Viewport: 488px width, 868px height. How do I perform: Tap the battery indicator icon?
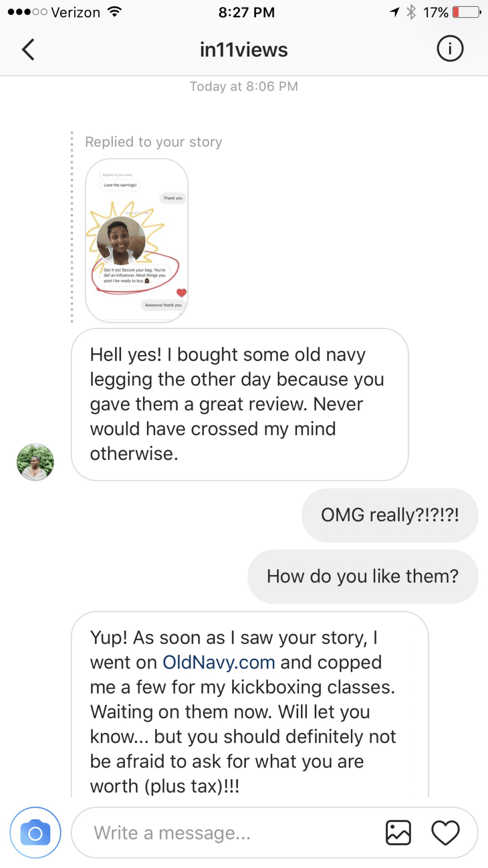click(467, 12)
